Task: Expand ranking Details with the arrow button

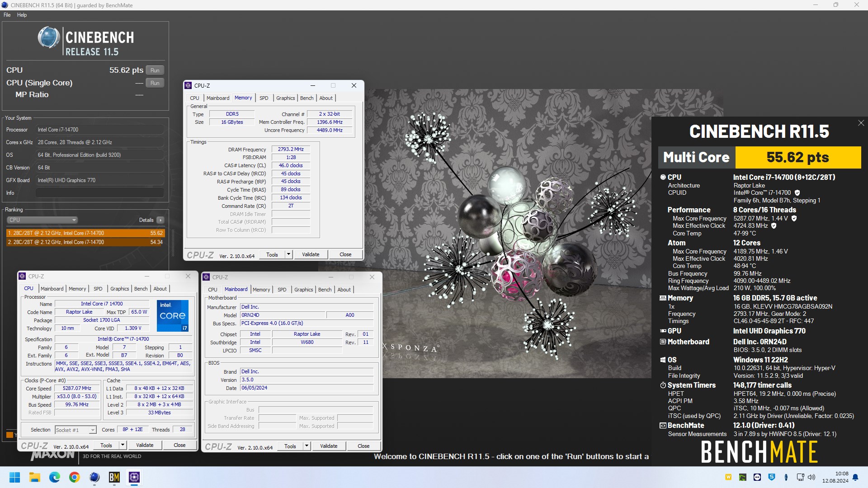Action: tap(160, 220)
